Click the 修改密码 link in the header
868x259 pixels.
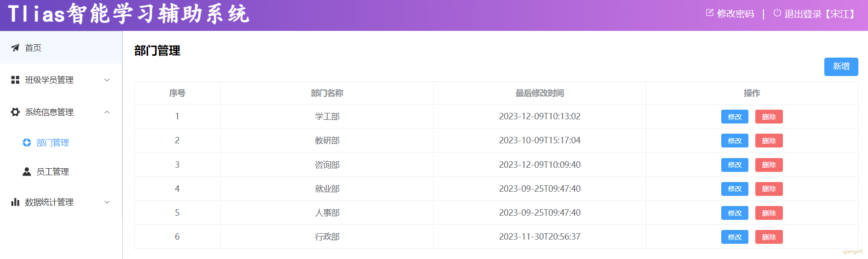tap(736, 14)
